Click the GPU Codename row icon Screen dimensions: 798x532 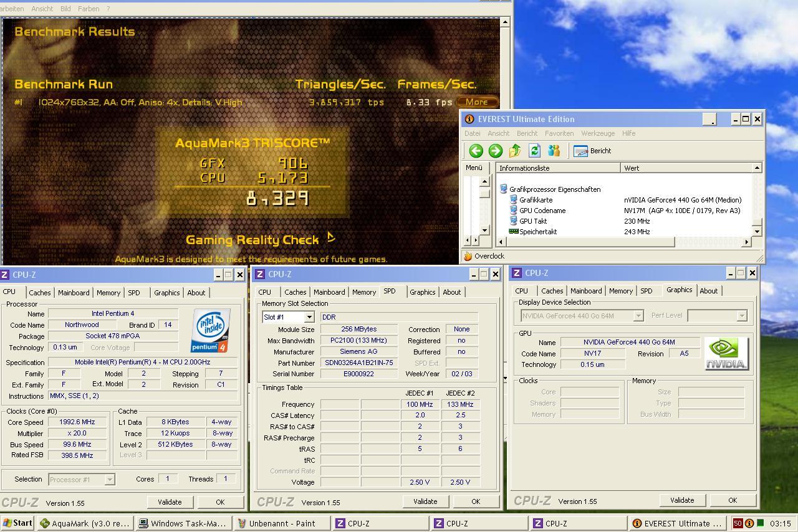pos(514,210)
